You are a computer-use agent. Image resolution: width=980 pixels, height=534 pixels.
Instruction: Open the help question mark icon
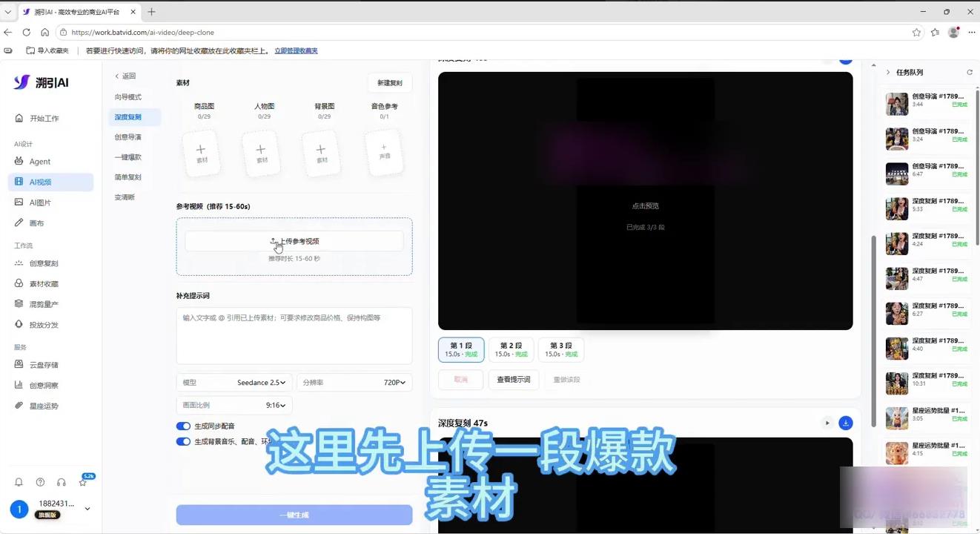tap(40, 482)
